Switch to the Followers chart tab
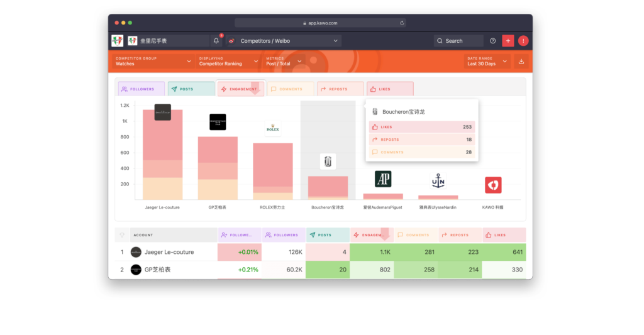This screenshot has width=644, height=335. point(142,89)
